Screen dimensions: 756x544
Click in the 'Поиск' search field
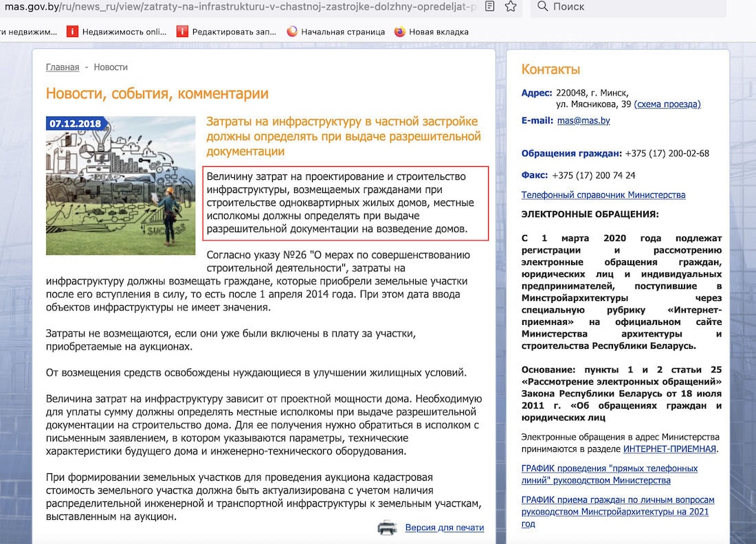632,6
